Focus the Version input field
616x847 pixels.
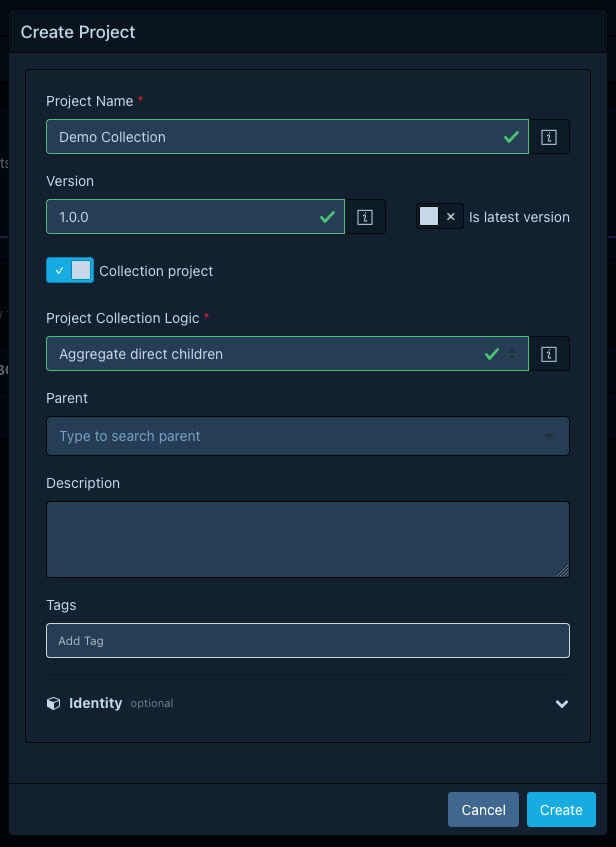tap(196, 217)
